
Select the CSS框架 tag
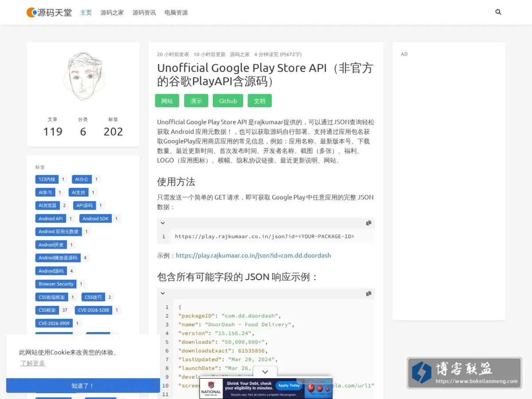(47, 310)
